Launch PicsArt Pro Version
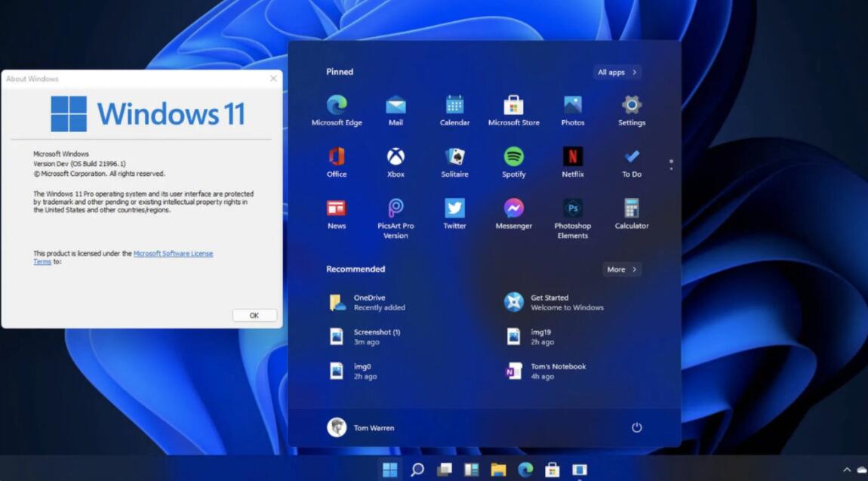Image resolution: width=868 pixels, height=481 pixels. (396, 209)
